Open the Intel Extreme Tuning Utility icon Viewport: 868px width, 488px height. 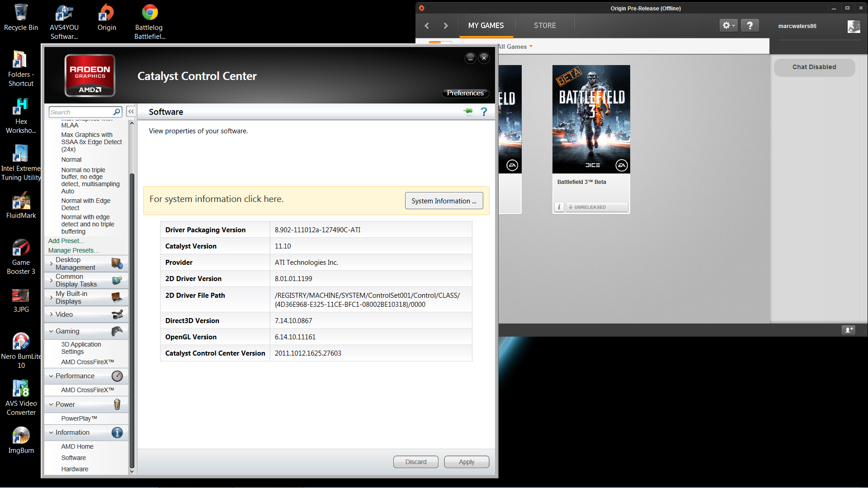tap(21, 163)
